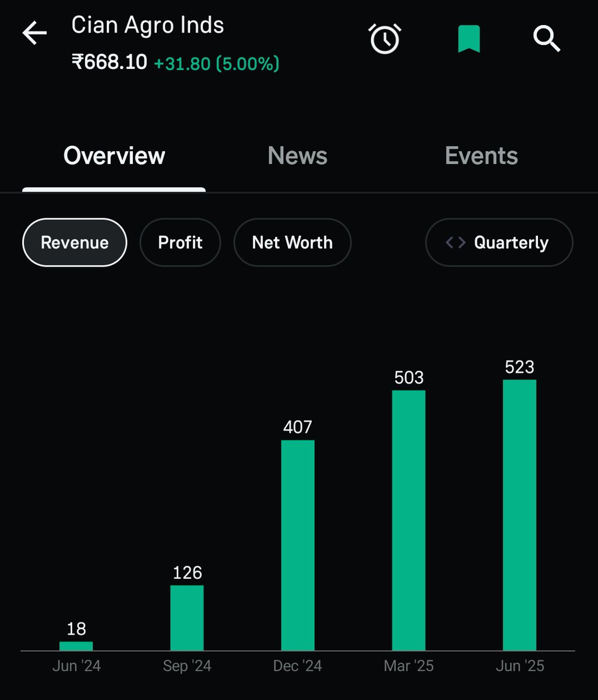Image resolution: width=598 pixels, height=700 pixels.
Task: Click the Dec '24 axis label
Action: point(298,666)
